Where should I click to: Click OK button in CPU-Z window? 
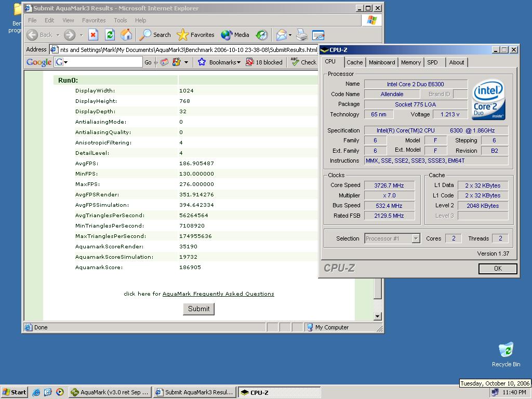[498, 269]
